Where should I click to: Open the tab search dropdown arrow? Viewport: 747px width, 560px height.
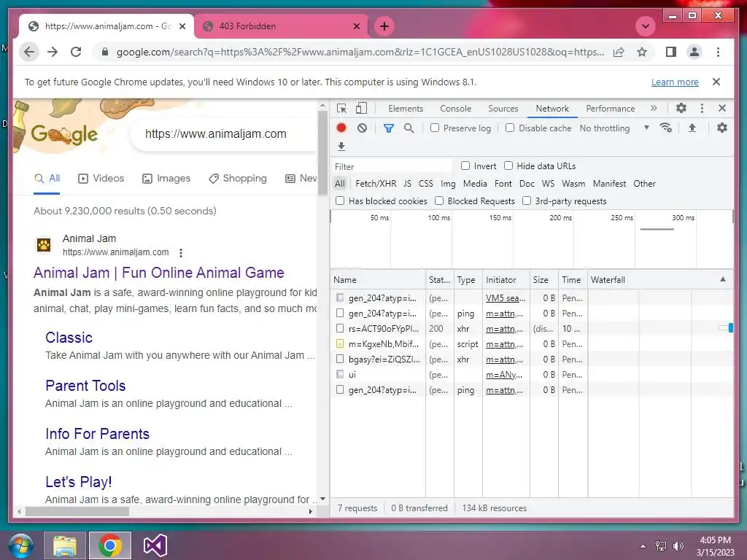coord(646,26)
